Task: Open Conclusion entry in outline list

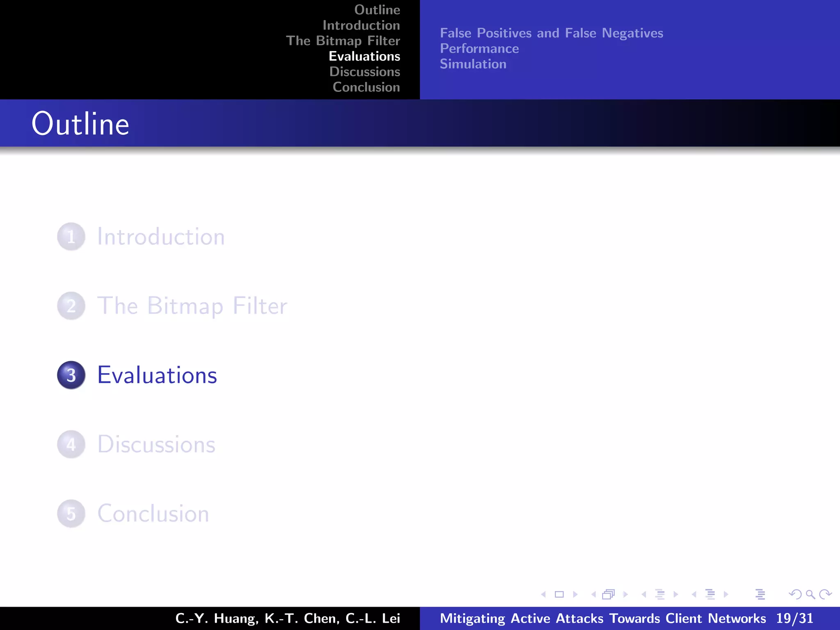Action: coord(153,514)
